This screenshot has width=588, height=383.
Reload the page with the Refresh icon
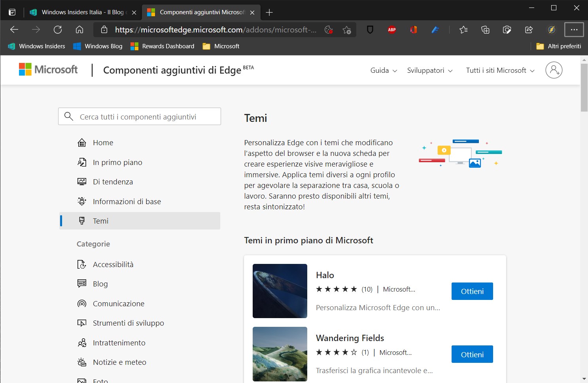(x=58, y=30)
